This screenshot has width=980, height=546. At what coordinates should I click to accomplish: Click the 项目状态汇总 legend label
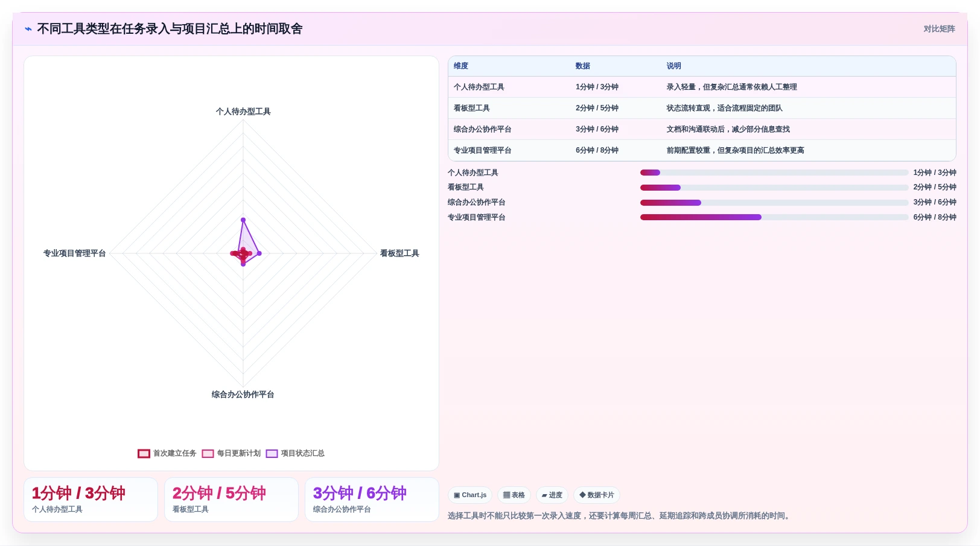click(302, 454)
